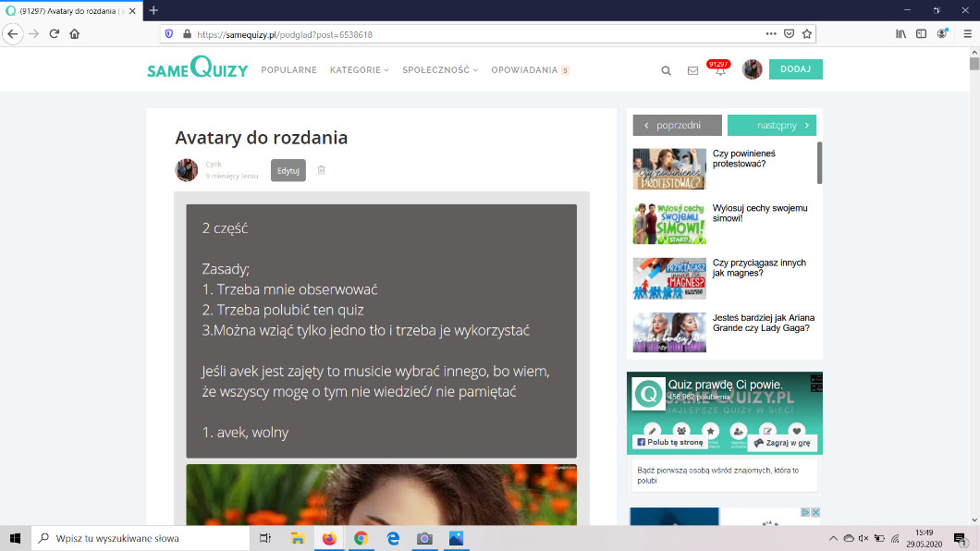Open the Czy powinieneś protestować quiz thumbnail
The height and width of the screenshot is (551, 980).
pos(669,169)
